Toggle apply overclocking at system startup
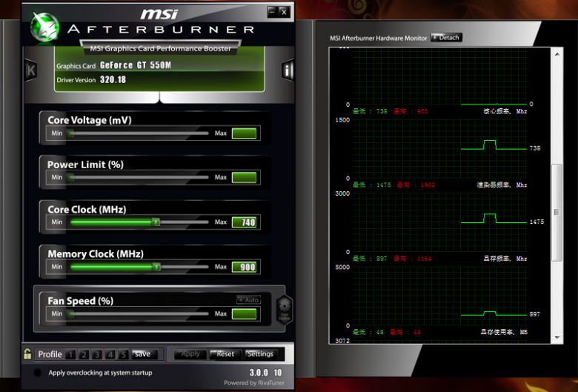 (x=37, y=373)
